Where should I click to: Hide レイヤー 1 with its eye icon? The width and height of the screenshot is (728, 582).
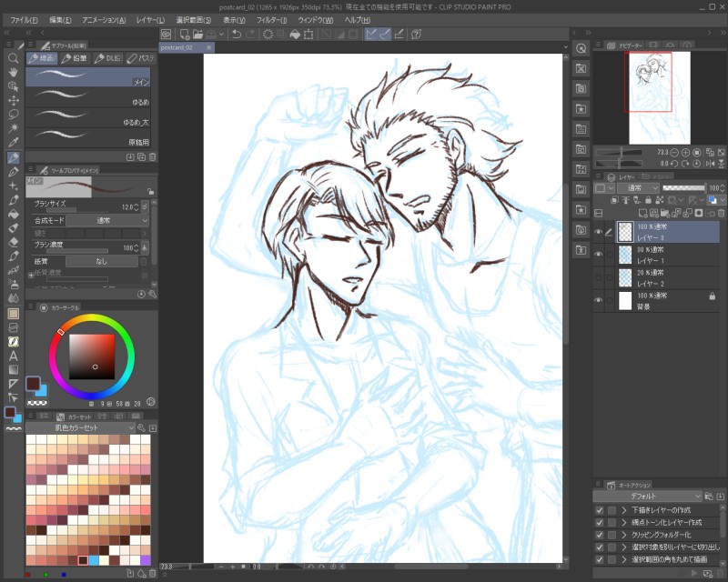599,255
